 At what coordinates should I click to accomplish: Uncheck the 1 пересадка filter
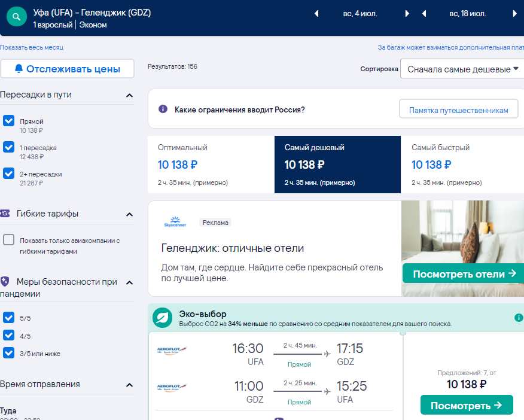[9, 147]
